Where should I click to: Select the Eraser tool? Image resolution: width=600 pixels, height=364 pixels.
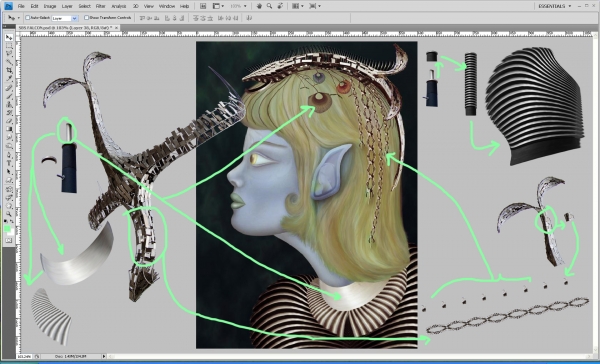(x=9, y=121)
